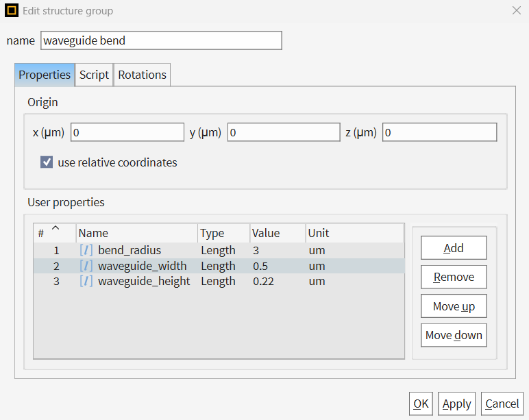Click the Type column header
Screen dimensions: 529x420
click(224, 233)
